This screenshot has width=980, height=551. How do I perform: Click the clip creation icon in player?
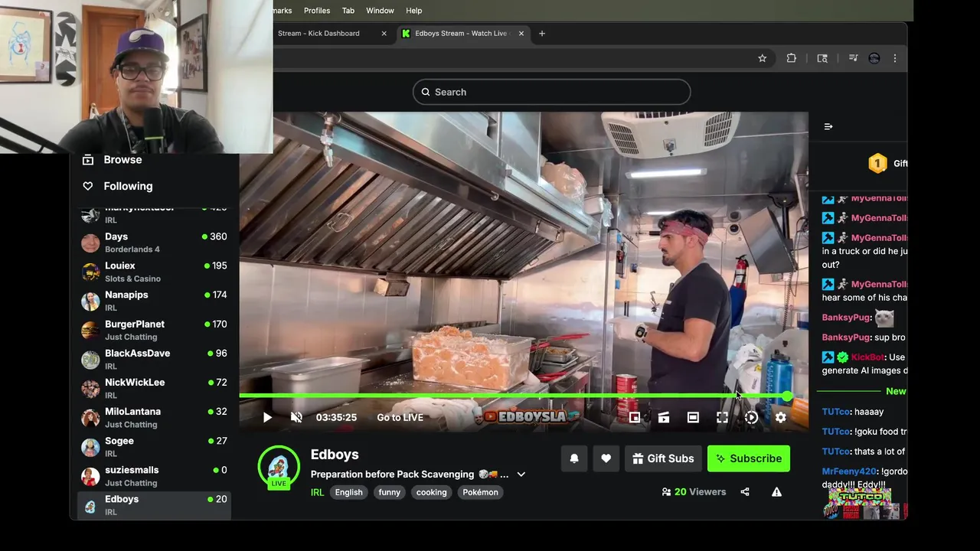[664, 417]
